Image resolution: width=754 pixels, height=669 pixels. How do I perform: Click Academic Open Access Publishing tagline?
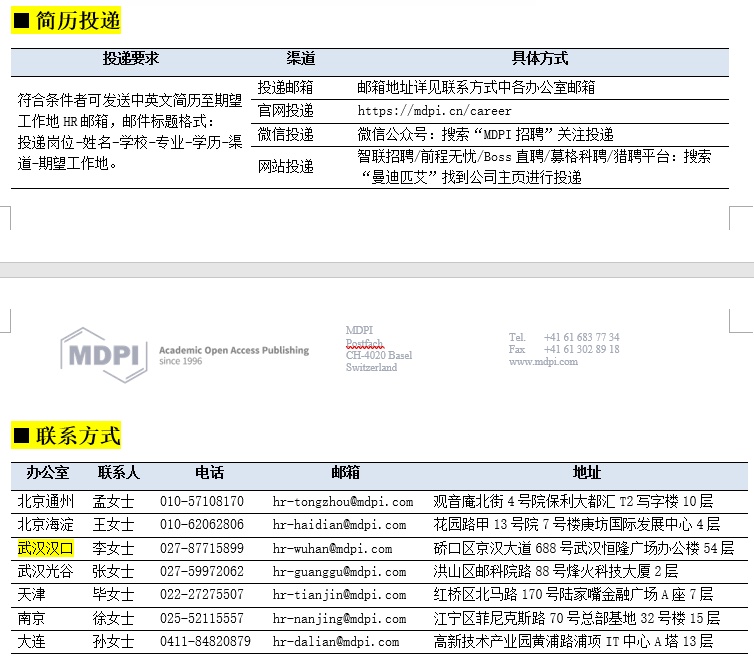pyautogui.click(x=234, y=351)
